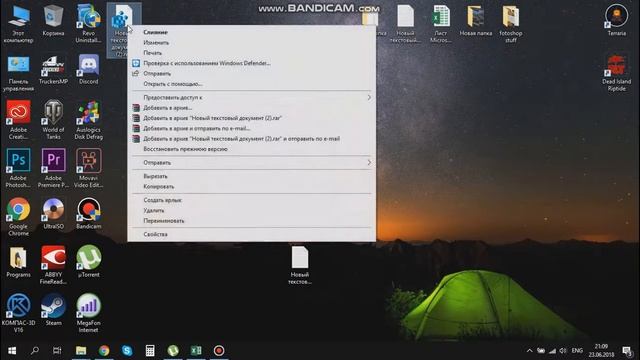Add to archive "Новый текстовый документ (2).rar"

251,118
